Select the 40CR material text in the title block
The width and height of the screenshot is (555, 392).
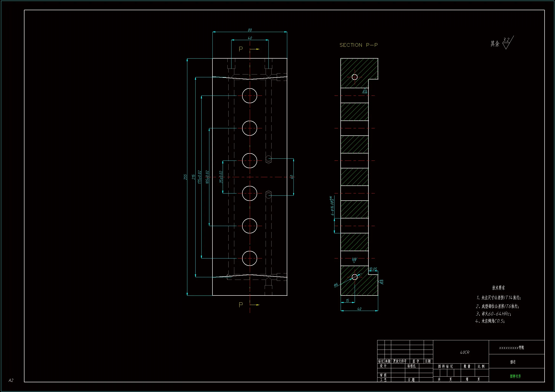pyautogui.click(x=464, y=352)
